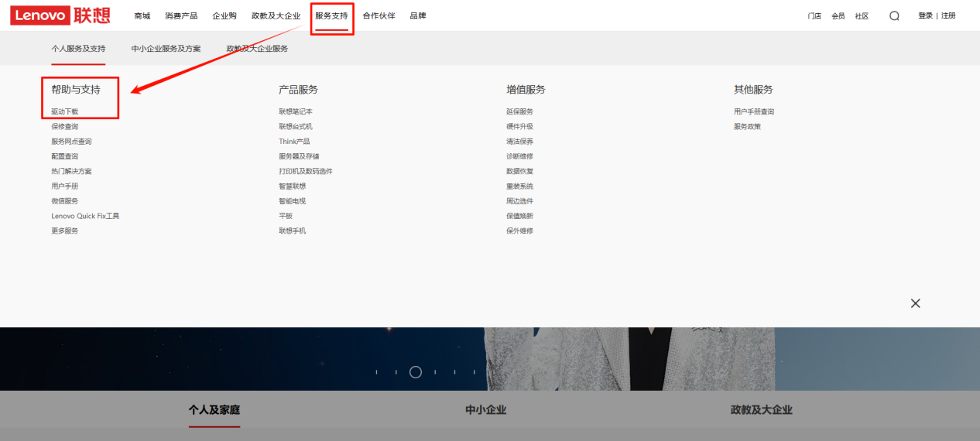Open the 品牌 menu item

418,15
